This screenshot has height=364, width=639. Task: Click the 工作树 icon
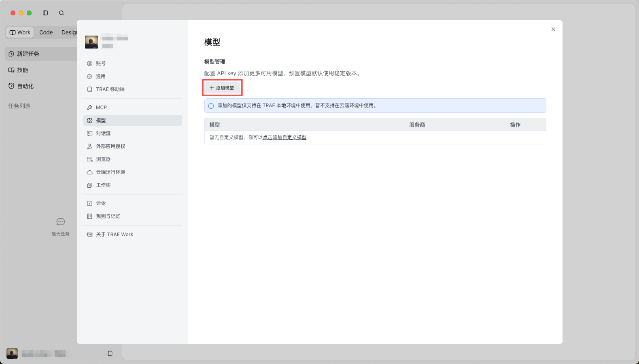(x=90, y=185)
